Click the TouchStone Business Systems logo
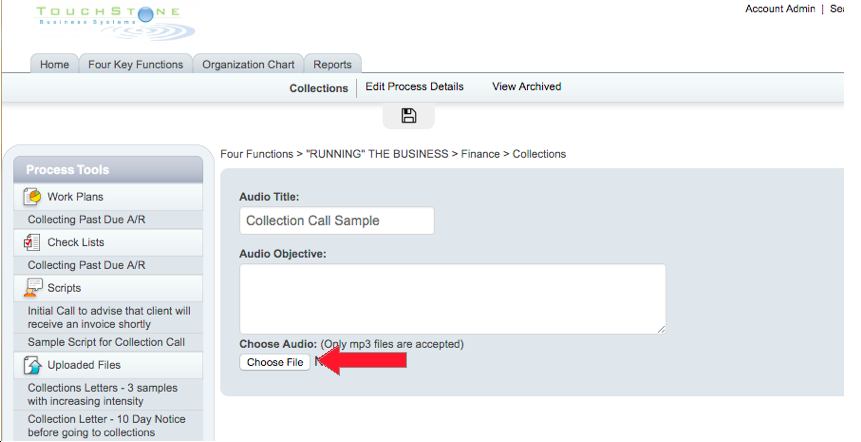Screen dimensions: 861x442 115,23
